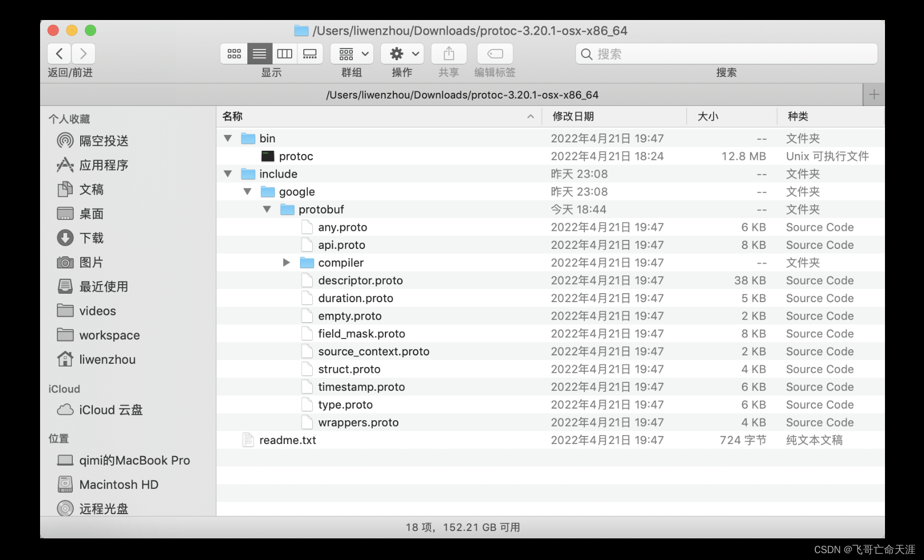Open qimi的MacBook Pro location
This screenshot has width=924, height=560.
click(123, 460)
